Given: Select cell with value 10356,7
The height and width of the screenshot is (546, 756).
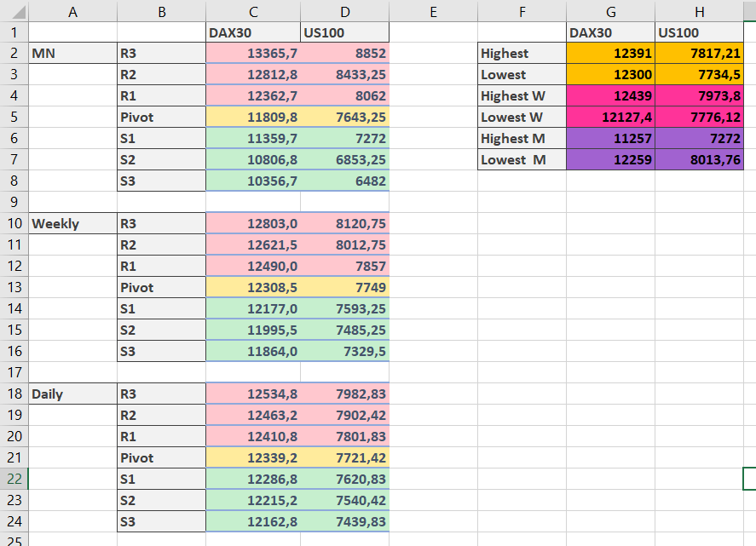Looking at the screenshot, I should pos(253,181).
